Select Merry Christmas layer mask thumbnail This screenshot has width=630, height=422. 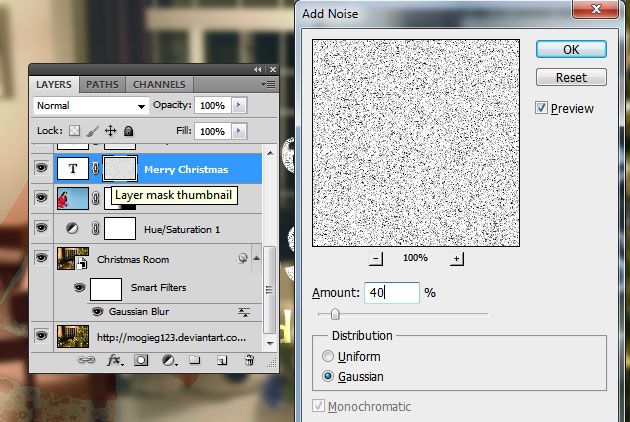(120, 168)
